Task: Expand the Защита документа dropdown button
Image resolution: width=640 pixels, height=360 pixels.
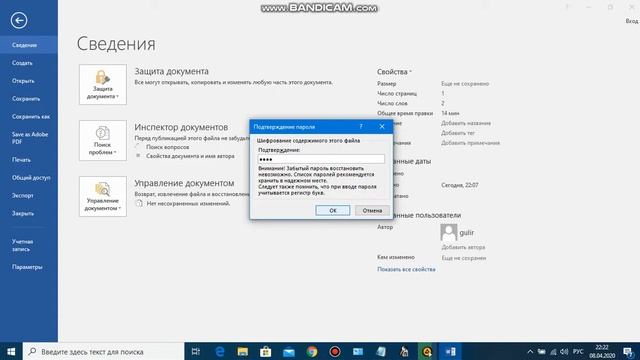Action: point(103,84)
